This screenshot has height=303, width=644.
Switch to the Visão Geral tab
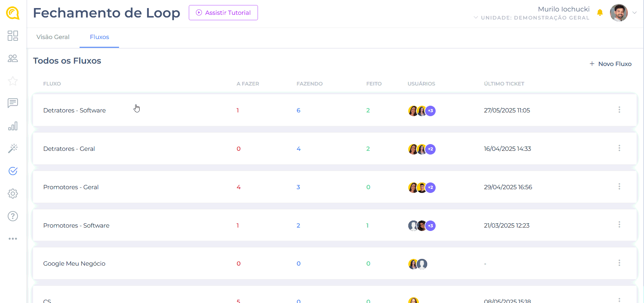pos(53,37)
